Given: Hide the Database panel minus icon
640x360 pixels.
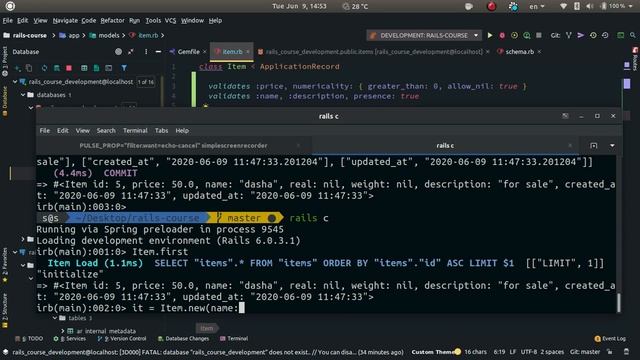Looking at the screenshot, I should 158,52.
